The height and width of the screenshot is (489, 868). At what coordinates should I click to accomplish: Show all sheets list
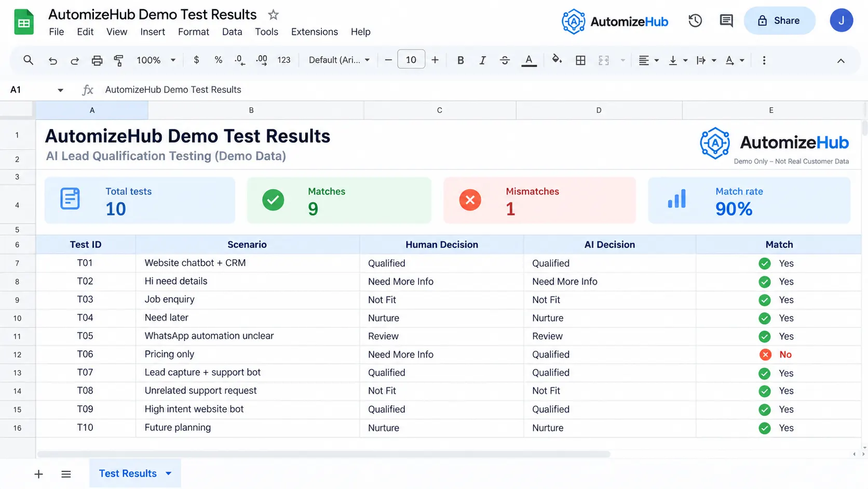point(66,474)
